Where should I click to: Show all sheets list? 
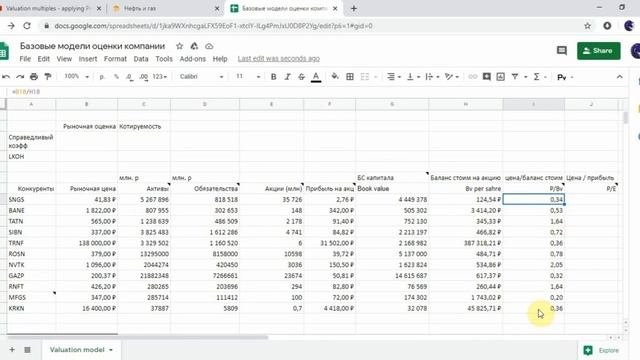click(x=27, y=350)
